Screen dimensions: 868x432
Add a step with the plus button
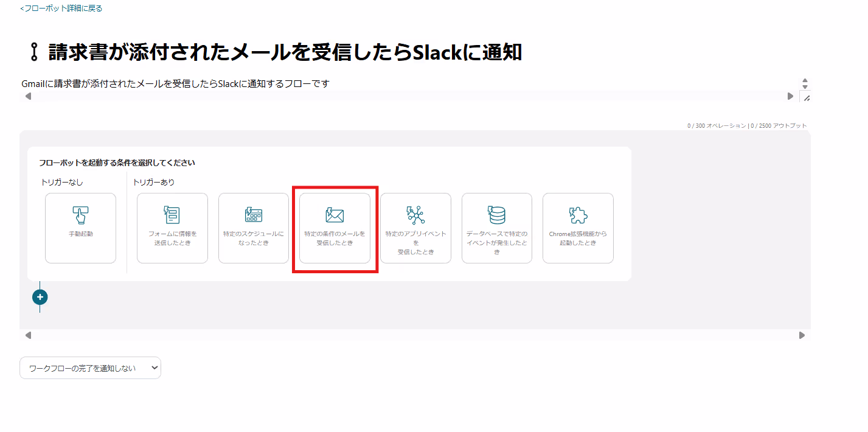40,297
